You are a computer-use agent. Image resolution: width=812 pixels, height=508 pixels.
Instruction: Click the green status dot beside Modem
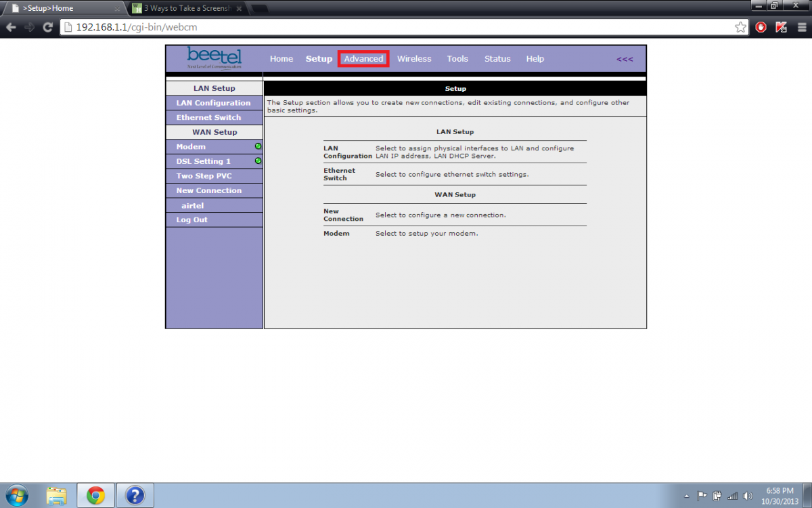(x=258, y=146)
